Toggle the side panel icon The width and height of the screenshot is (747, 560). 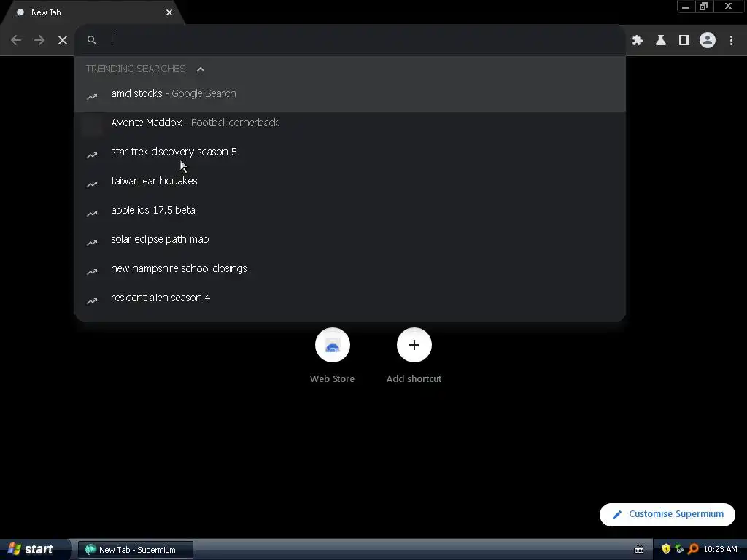[x=684, y=40]
